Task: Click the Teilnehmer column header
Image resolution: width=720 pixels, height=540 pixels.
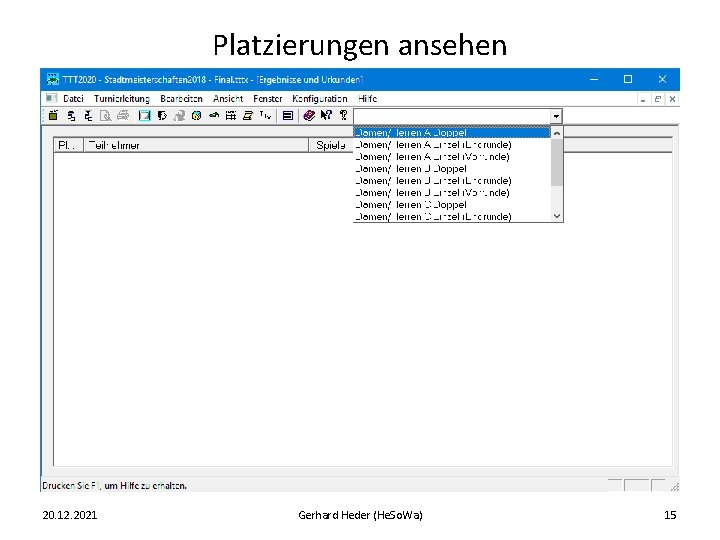Action: tap(196, 145)
